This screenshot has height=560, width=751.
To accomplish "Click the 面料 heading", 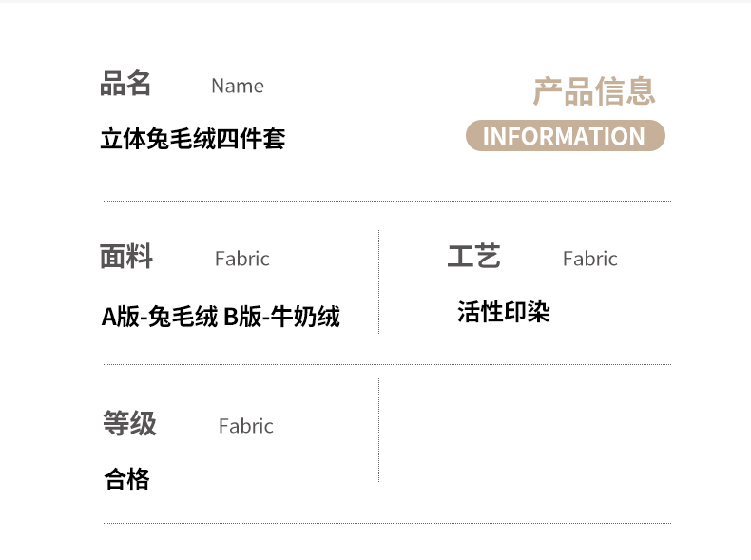I will [x=125, y=257].
